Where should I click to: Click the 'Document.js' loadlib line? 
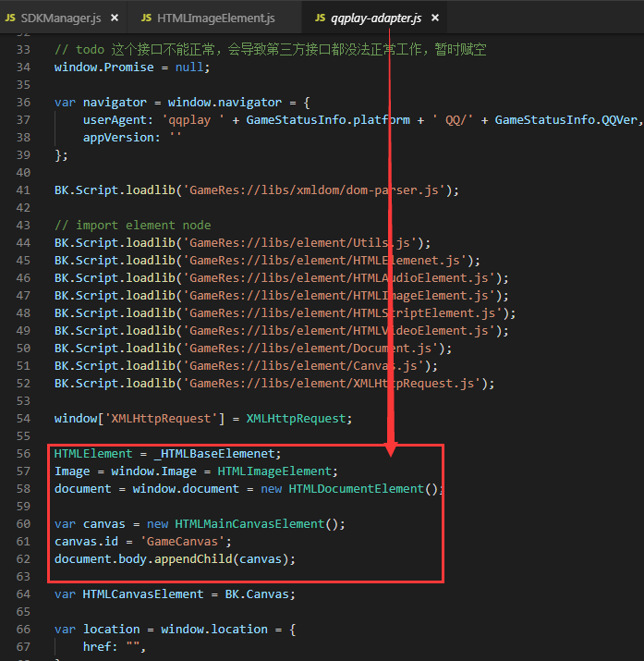coord(253,349)
